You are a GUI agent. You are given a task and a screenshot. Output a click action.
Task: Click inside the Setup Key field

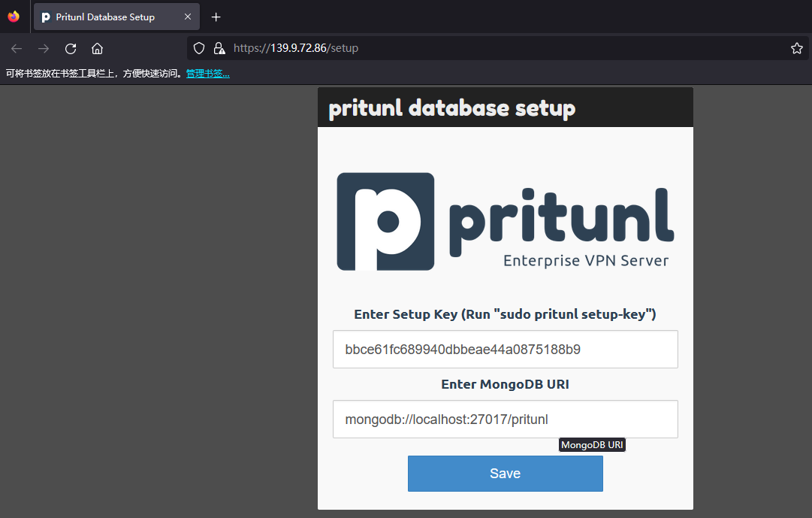[x=505, y=349]
